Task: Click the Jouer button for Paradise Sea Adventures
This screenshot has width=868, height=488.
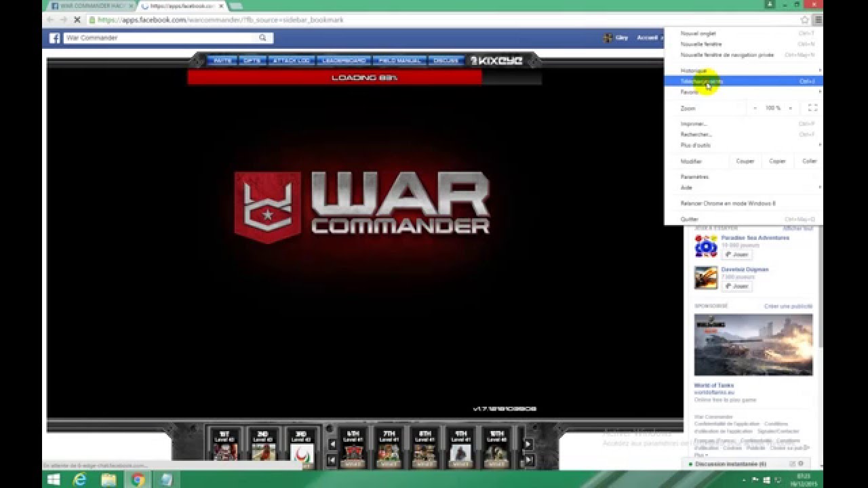Action: [x=736, y=255]
